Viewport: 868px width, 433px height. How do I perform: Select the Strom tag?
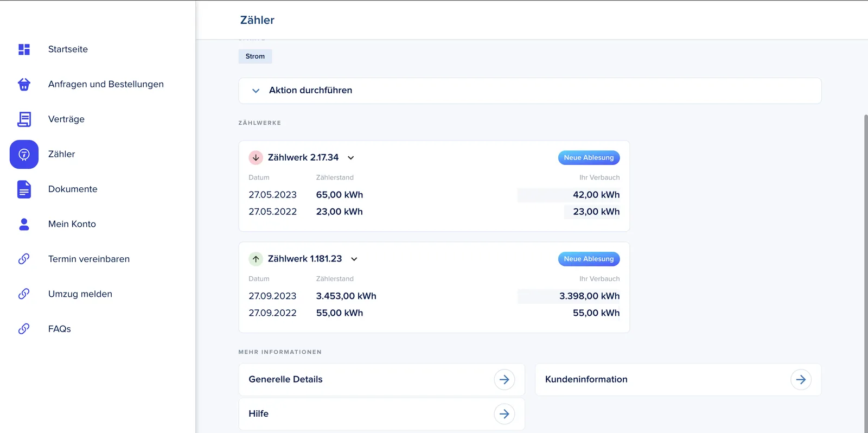tap(255, 56)
